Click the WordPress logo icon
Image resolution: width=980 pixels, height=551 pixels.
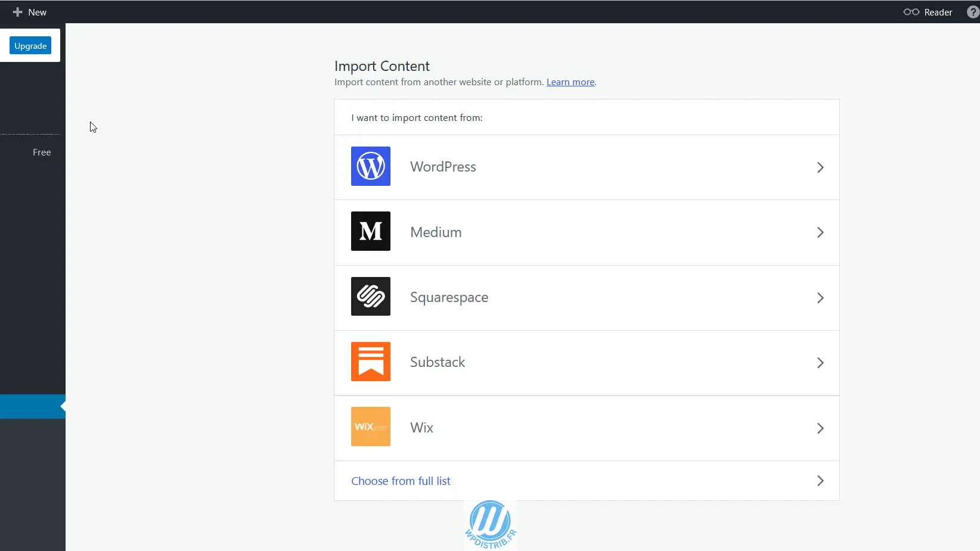pos(371,166)
